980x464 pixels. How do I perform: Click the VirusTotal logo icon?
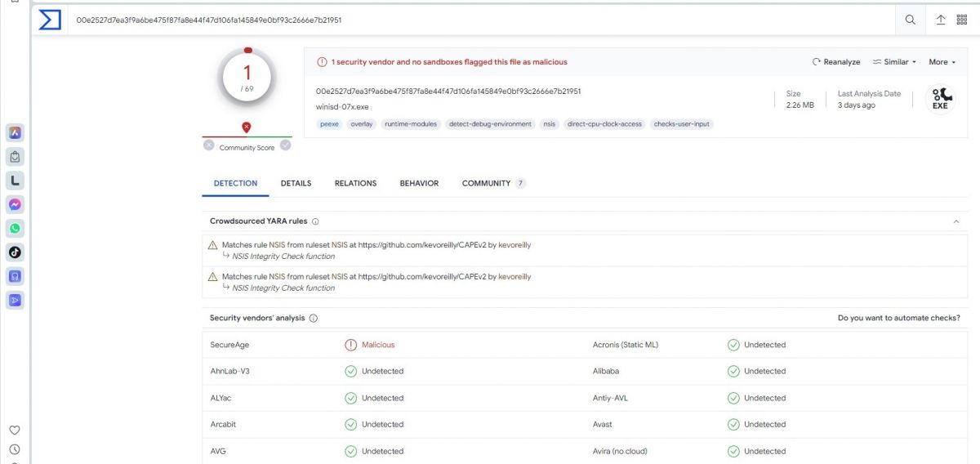(50, 20)
